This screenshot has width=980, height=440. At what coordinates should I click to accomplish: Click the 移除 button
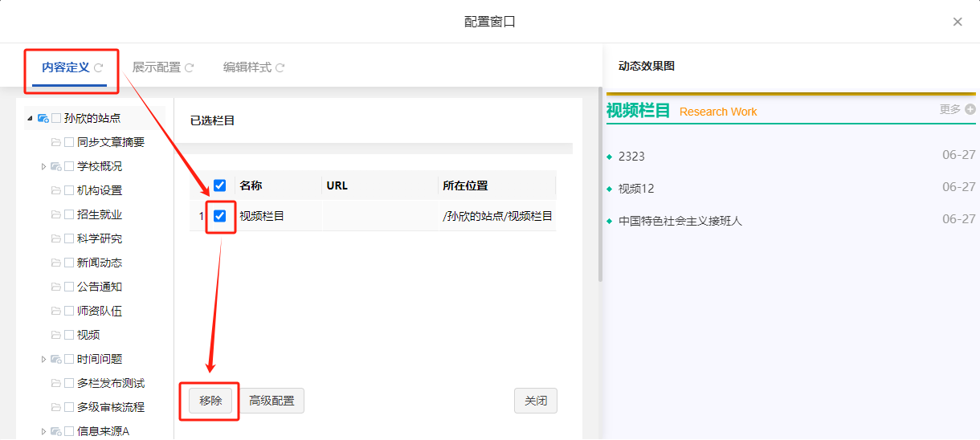[211, 401]
